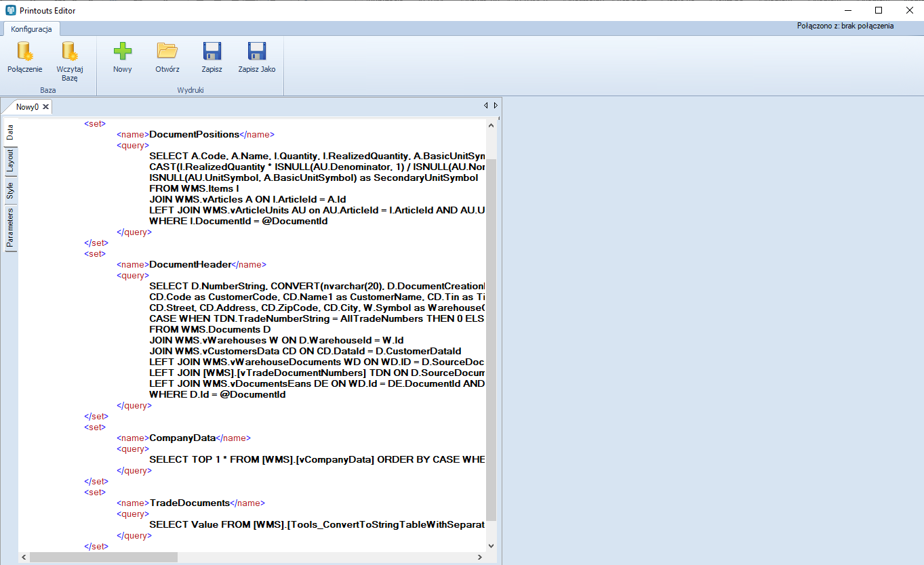The width and height of the screenshot is (924, 565).
Task: Click the 'ISNULL(AU.UnitSymbol' query line
Action: (314, 177)
